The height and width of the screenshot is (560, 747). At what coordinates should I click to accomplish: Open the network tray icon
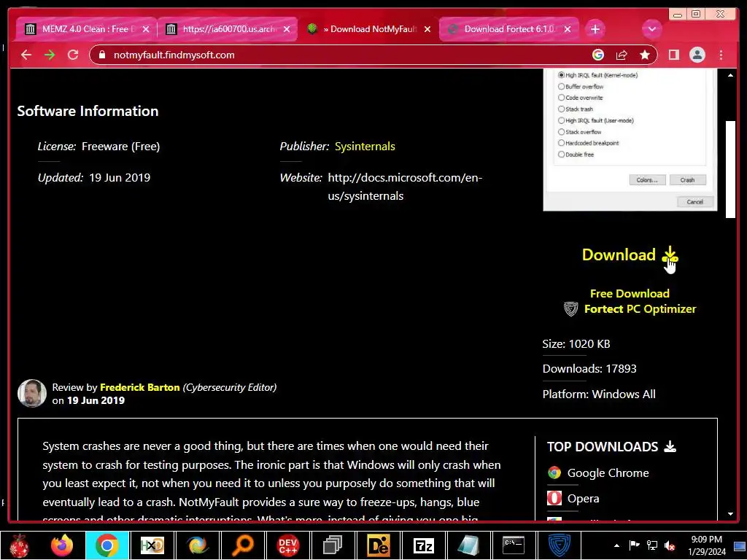point(651,545)
